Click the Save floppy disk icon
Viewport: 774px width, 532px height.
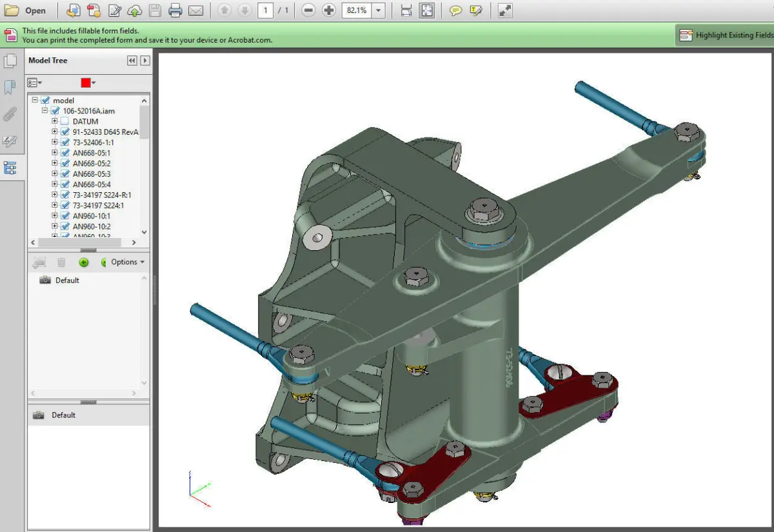(155, 10)
